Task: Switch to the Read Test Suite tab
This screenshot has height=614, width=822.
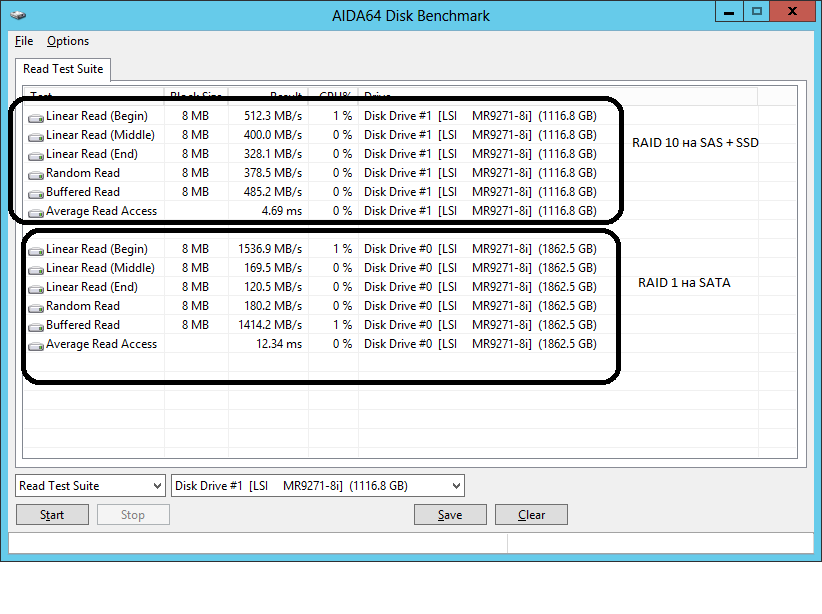Action: [x=63, y=69]
